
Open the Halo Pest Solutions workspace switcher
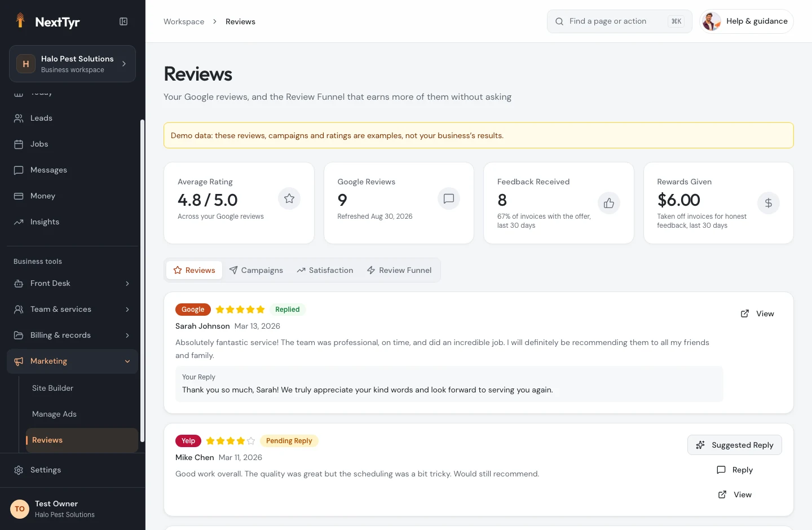tap(72, 64)
